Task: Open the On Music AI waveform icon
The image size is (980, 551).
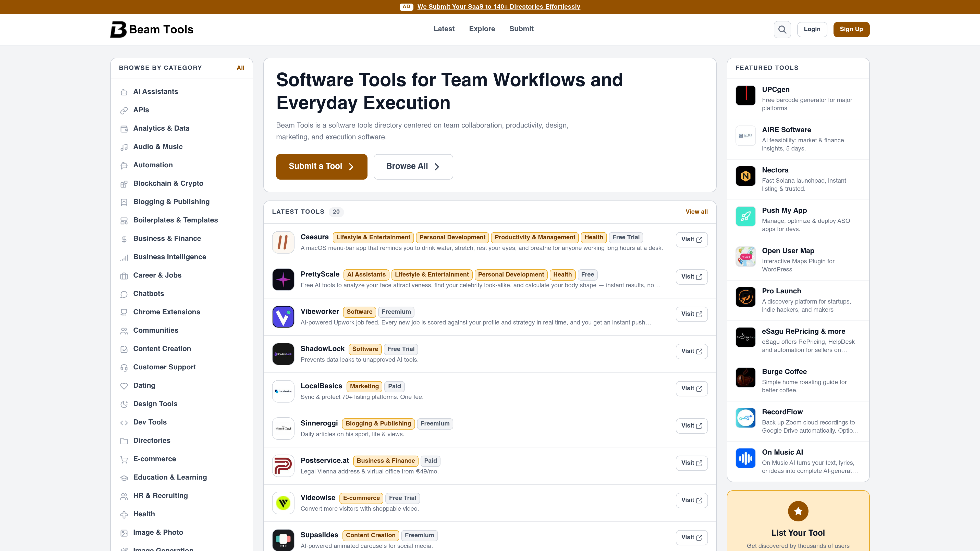Action: pyautogui.click(x=746, y=458)
